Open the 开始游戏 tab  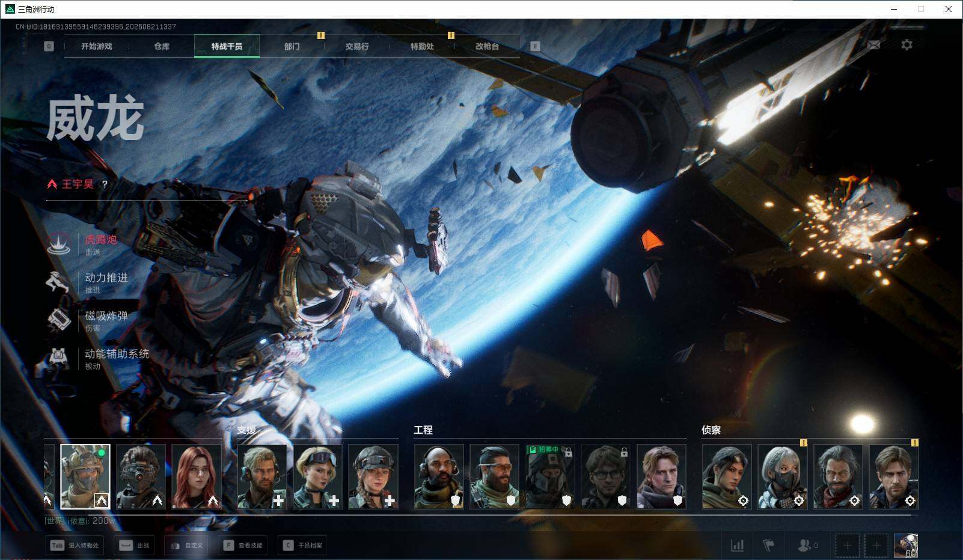coord(97,46)
